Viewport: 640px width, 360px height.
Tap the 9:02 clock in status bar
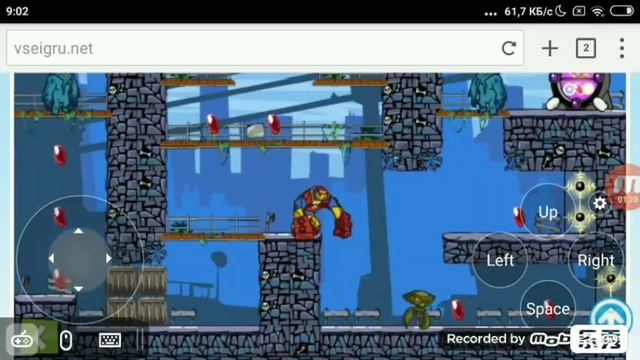[17, 11]
